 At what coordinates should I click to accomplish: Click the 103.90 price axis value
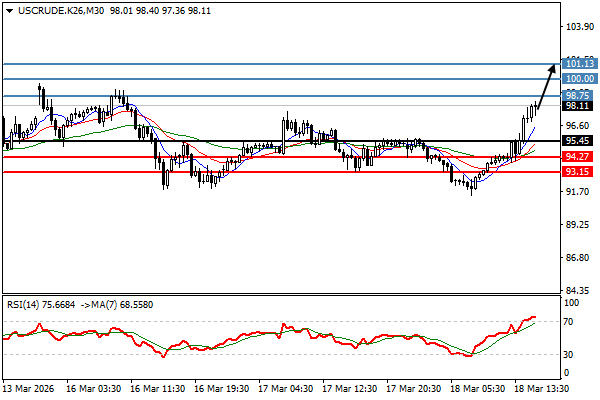[580, 28]
